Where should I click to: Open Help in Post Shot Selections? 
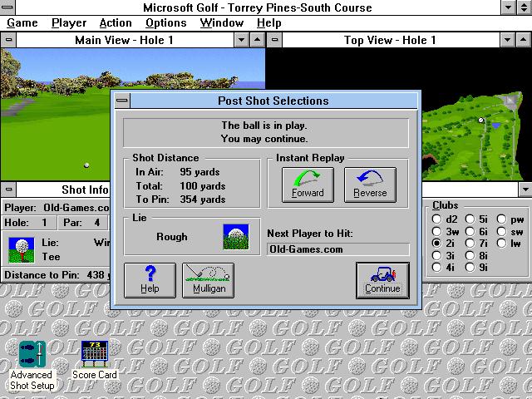click(x=150, y=281)
